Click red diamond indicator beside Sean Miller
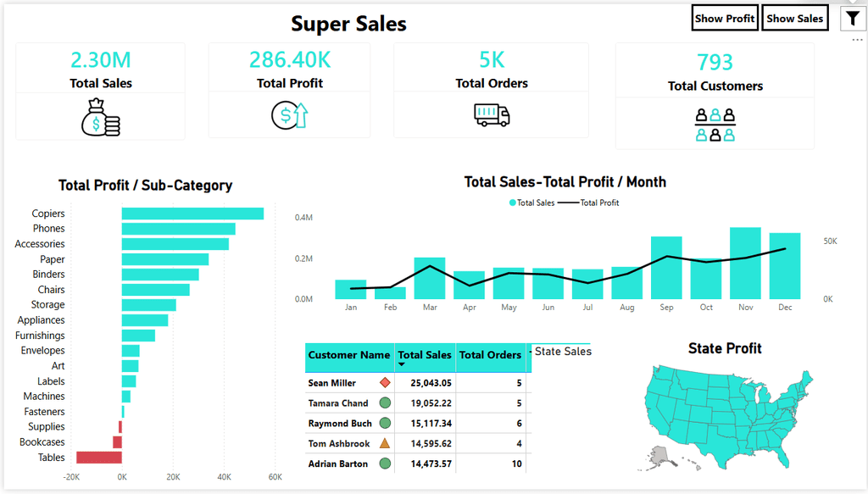The height and width of the screenshot is (494, 868). click(x=386, y=382)
